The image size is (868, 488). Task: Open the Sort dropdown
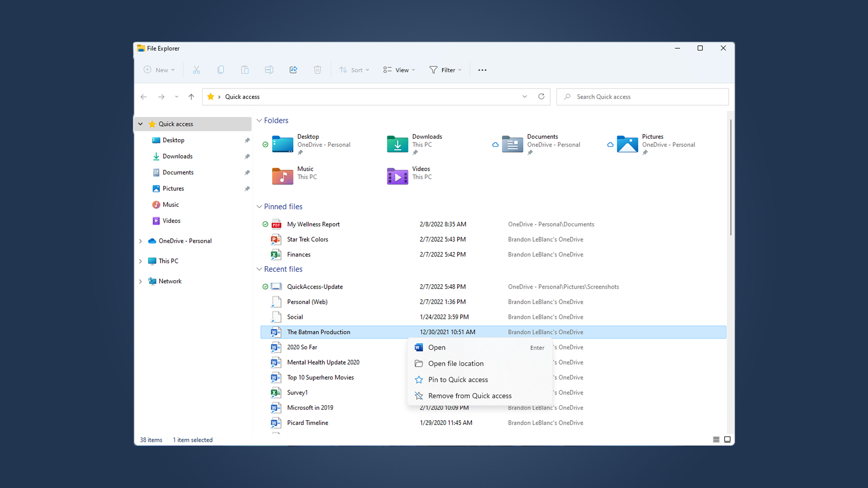(354, 70)
